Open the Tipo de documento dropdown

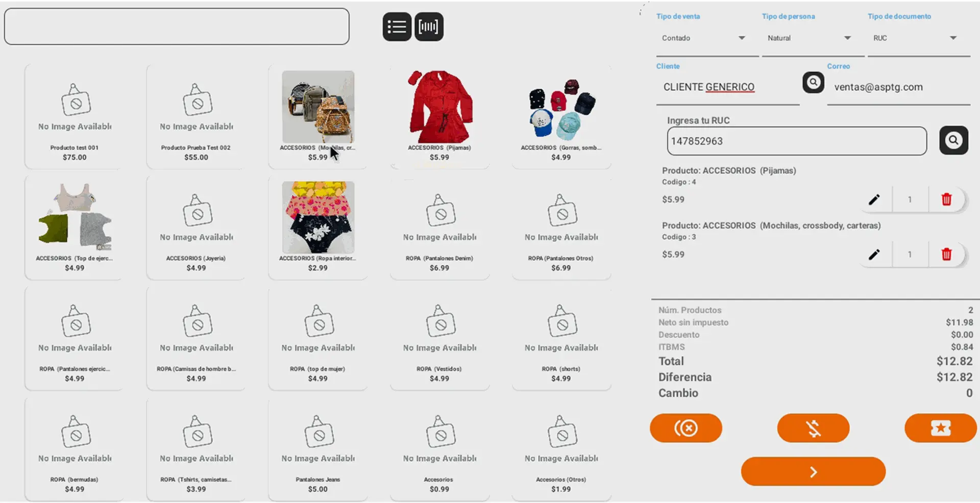coord(918,38)
